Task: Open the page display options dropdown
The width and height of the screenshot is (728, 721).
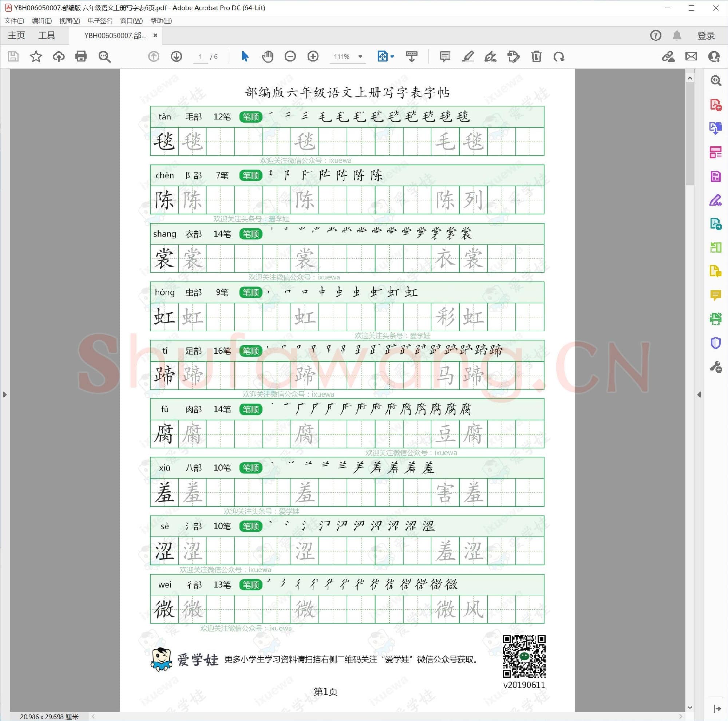Action: (x=392, y=56)
